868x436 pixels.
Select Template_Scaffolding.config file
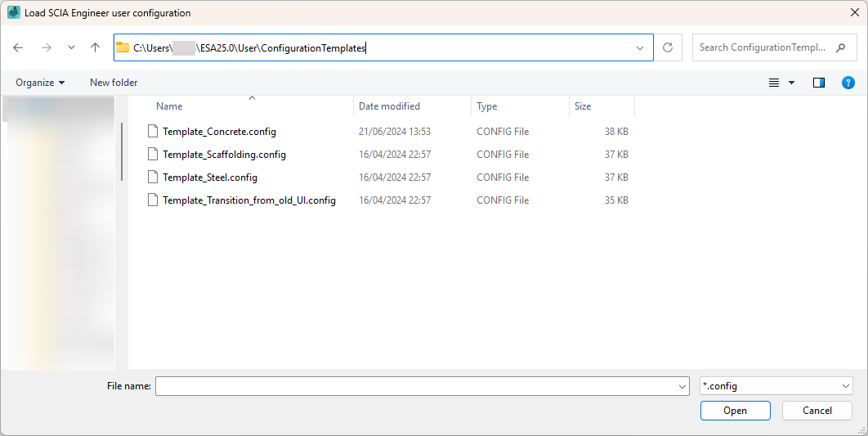pyautogui.click(x=224, y=155)
